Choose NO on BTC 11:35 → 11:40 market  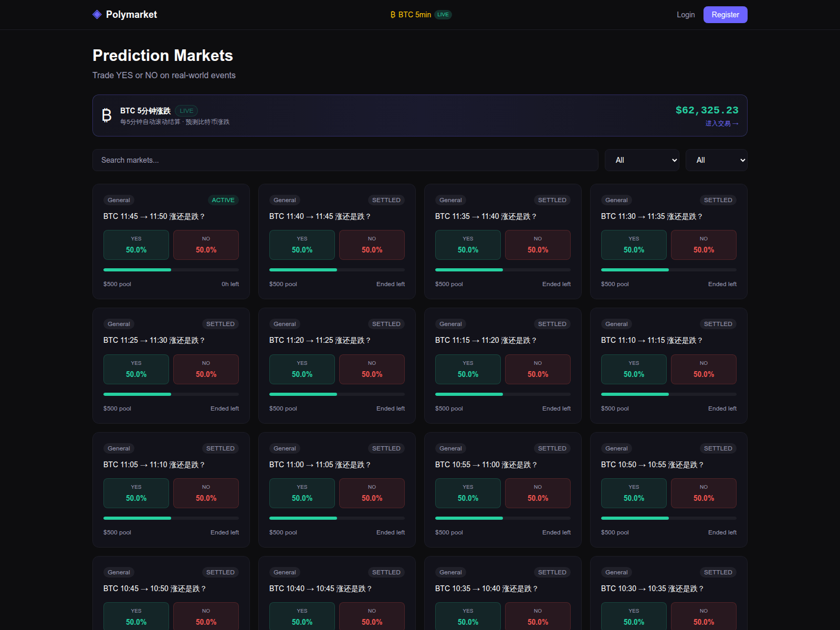(538, 245)
